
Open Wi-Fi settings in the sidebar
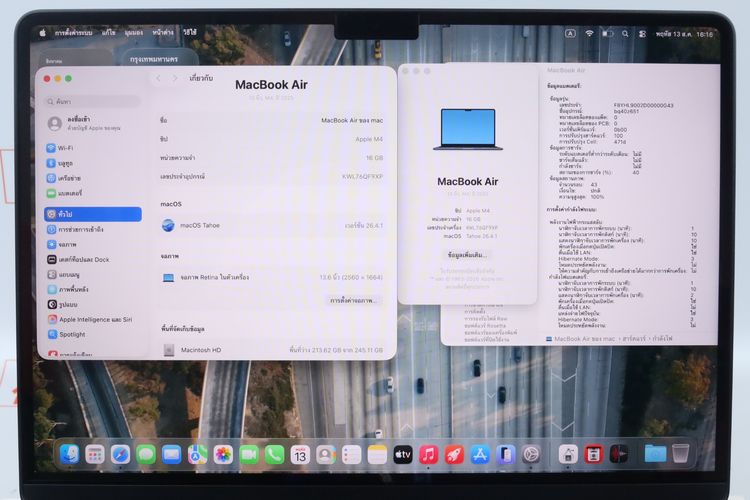pyautogui.click(x=93, y=148)
